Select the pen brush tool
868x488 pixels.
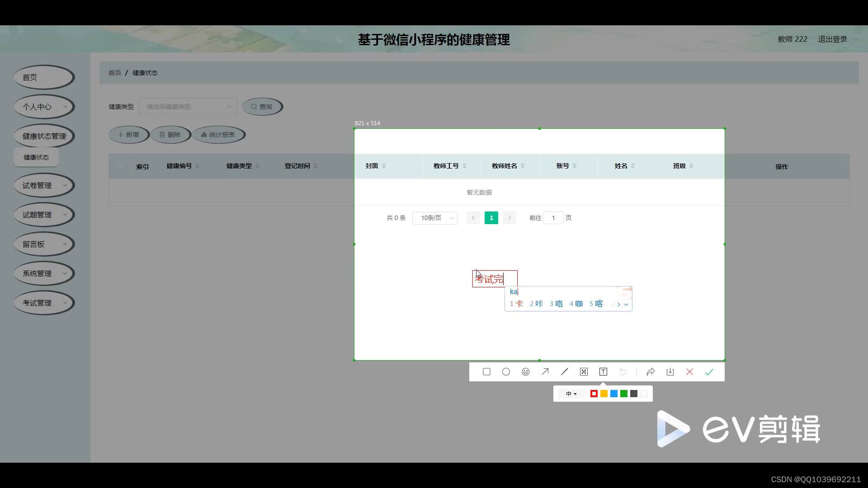[564, 372]
